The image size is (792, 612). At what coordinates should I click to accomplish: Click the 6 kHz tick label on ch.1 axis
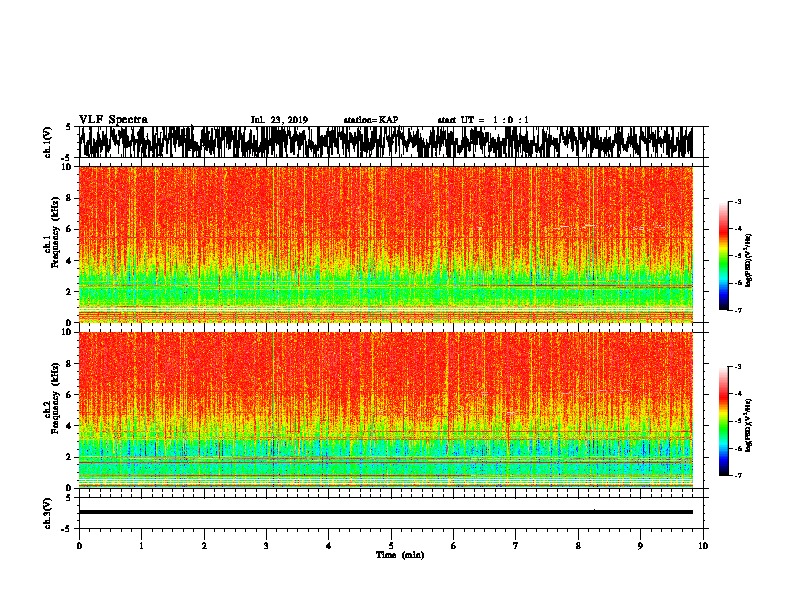tap(70, 229)
